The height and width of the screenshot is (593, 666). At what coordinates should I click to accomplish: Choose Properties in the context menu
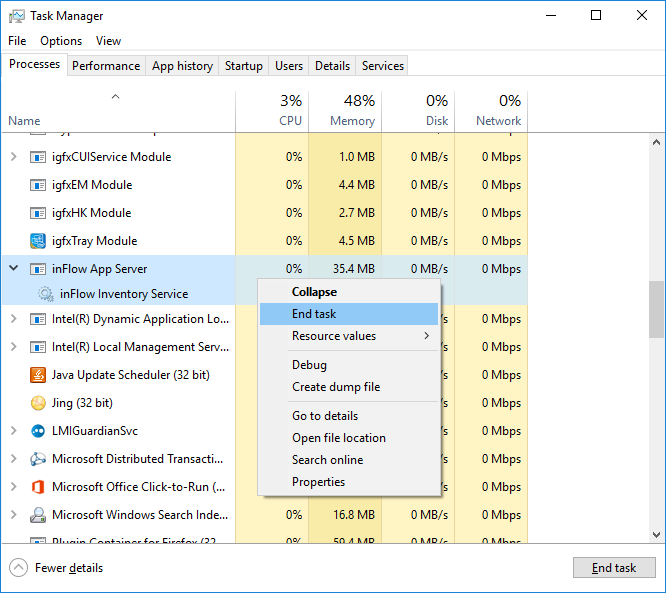click(349, 482)
